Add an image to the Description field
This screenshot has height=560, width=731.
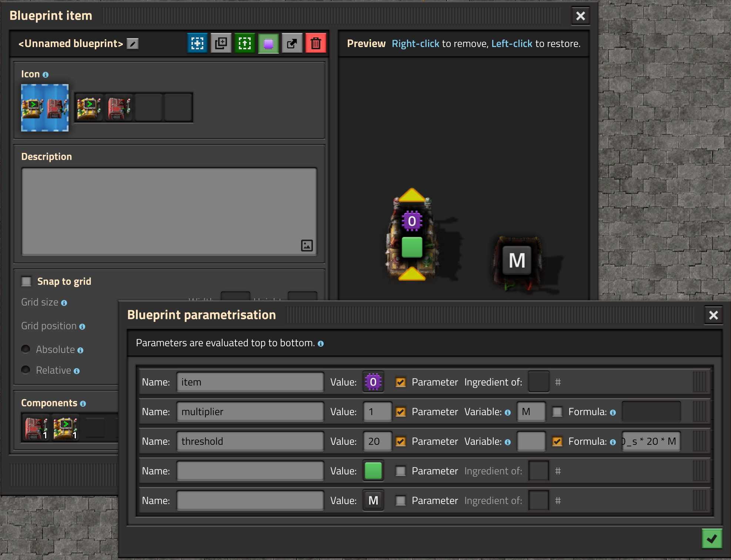[307, 245]
